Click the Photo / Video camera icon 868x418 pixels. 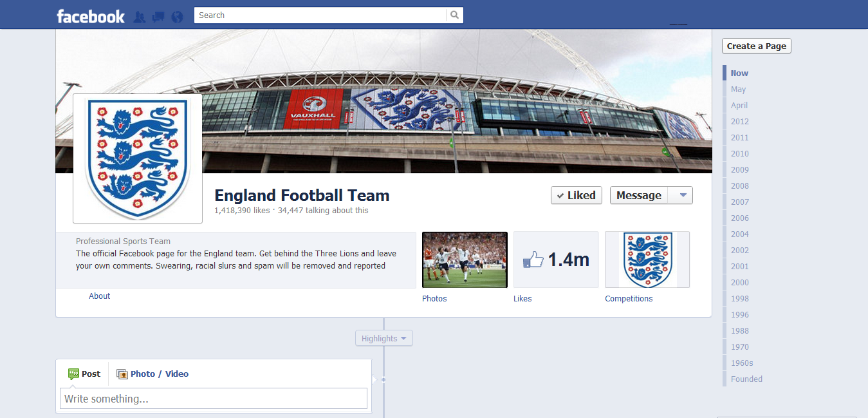click(122, 374)
